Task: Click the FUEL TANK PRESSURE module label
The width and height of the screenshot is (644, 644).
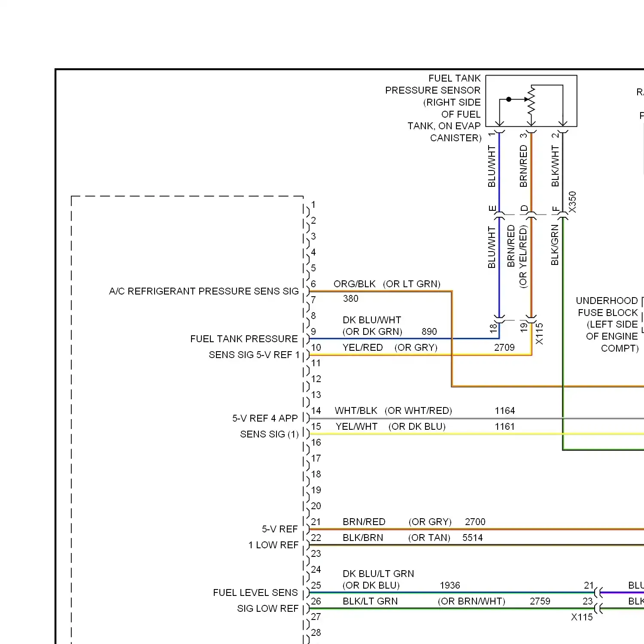Action: pyautogui.click(x=244, y=339)
